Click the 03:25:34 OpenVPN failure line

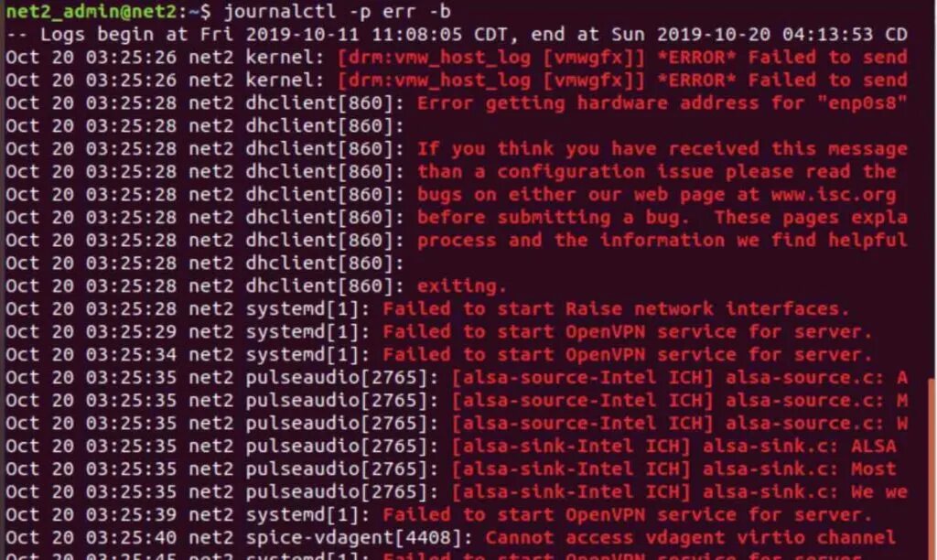(439, 354)
